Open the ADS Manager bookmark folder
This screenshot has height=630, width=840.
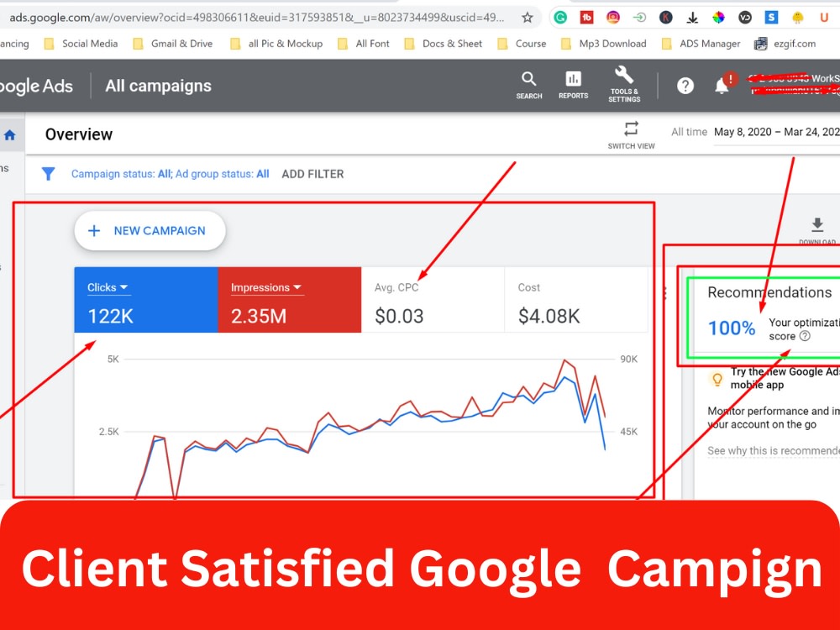tap(701, 44)
